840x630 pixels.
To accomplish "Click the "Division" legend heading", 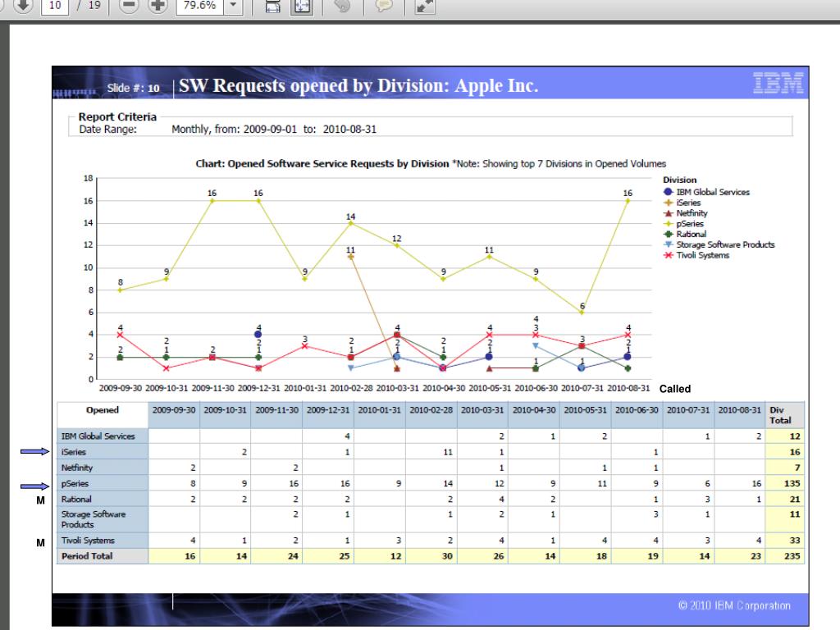I will coord(679,180).
